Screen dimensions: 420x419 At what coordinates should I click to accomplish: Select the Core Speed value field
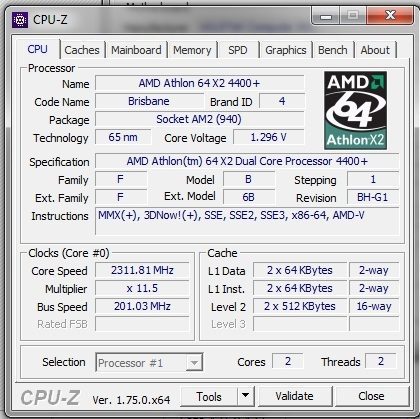pos(142,270)
